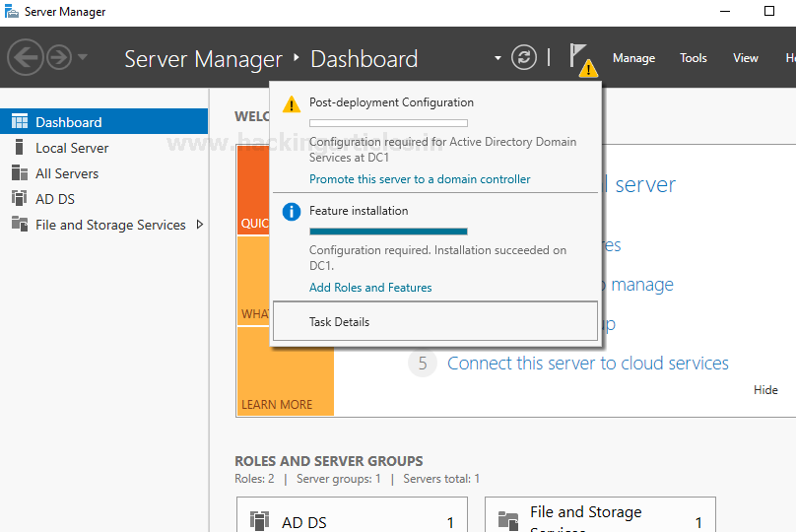Expand File and Storage Services submenu arrow
This screenshot has height=532, width=796.
pos(200,225)
